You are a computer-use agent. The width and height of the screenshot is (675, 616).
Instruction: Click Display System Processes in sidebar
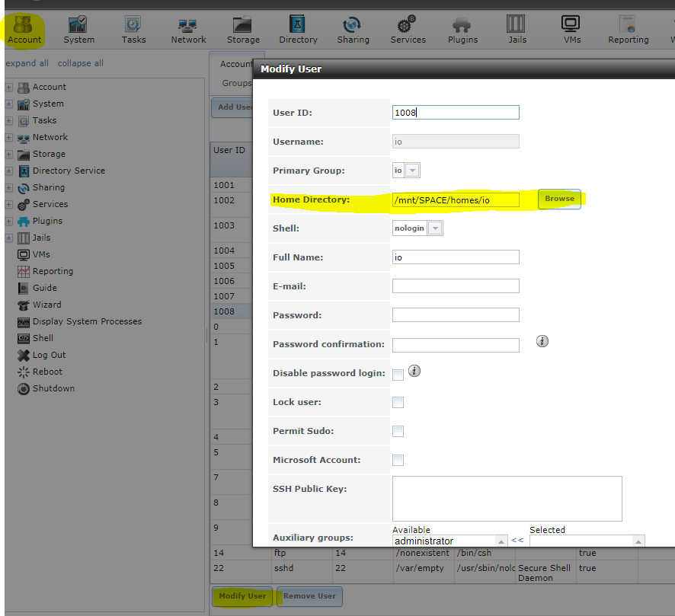[x=87, y=321]
